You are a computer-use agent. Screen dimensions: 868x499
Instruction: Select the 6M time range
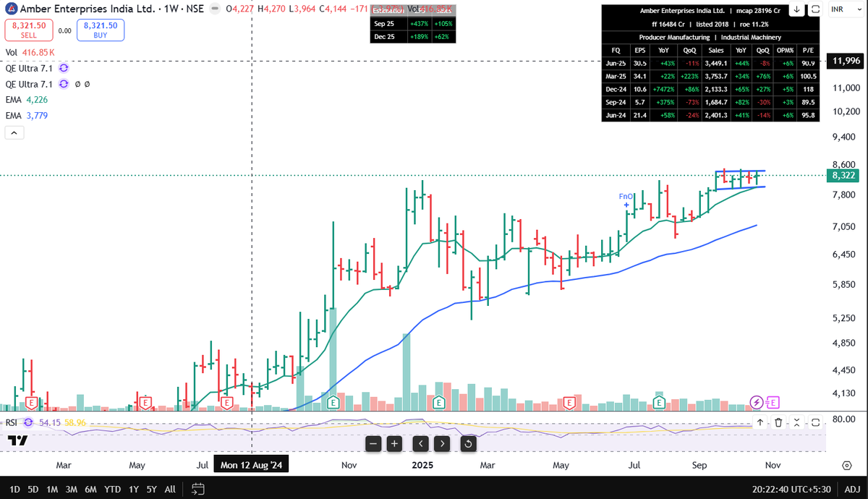(x=91, y=490)
